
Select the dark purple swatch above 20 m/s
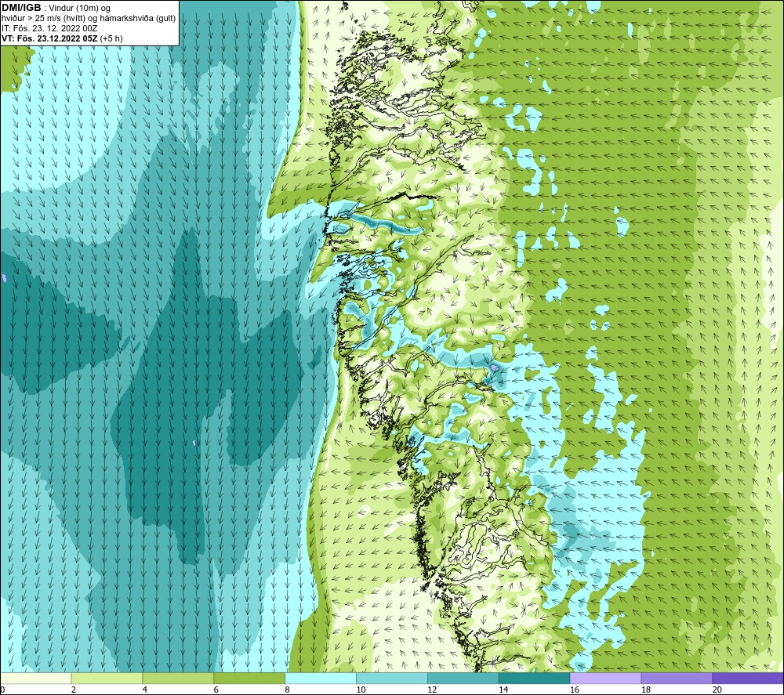748,679
